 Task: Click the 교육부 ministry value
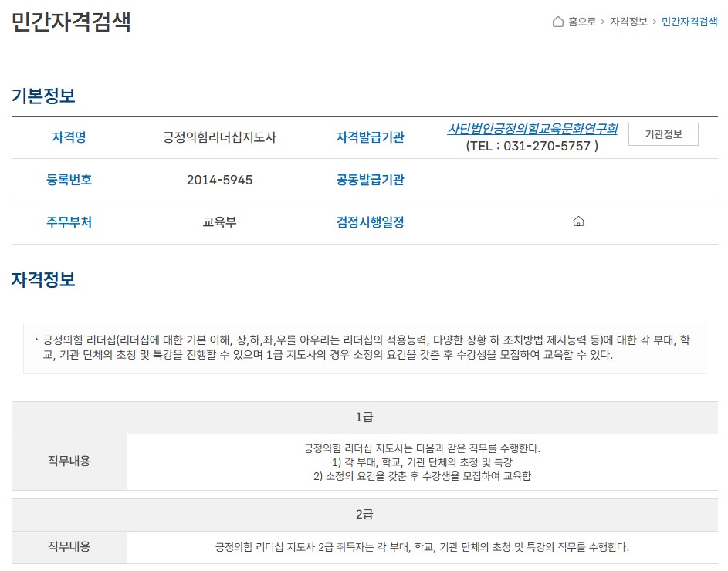219,222
